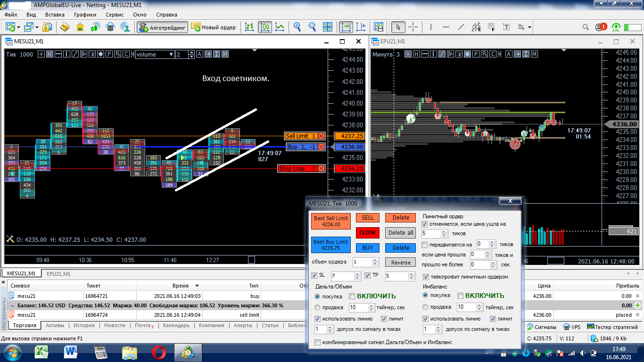Select продажа radio button under Имбаланс

(426, 307)
